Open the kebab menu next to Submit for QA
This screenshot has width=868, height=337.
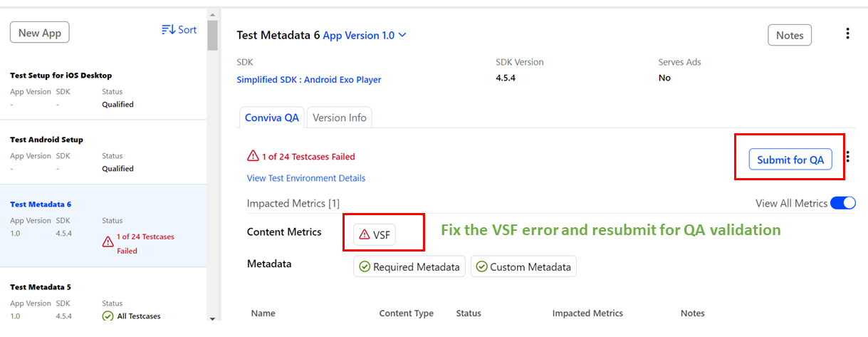coord(847,157)
